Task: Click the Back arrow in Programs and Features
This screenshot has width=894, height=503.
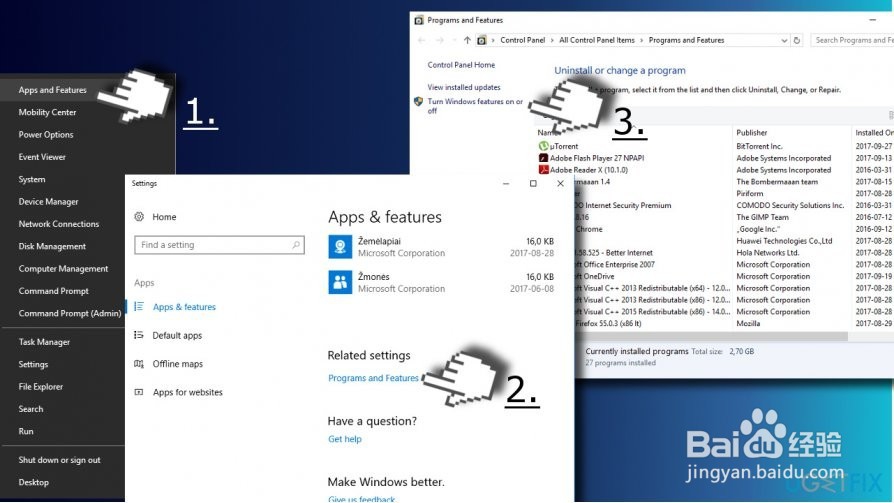Action: (x=421, y=40)
